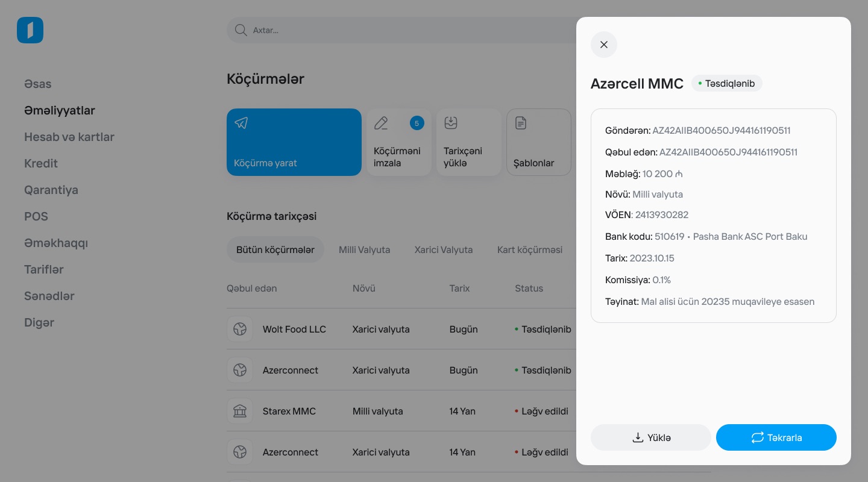
Task: Click the globe icon next to Wolt Food LLC
Action: [x=240, y=330]
